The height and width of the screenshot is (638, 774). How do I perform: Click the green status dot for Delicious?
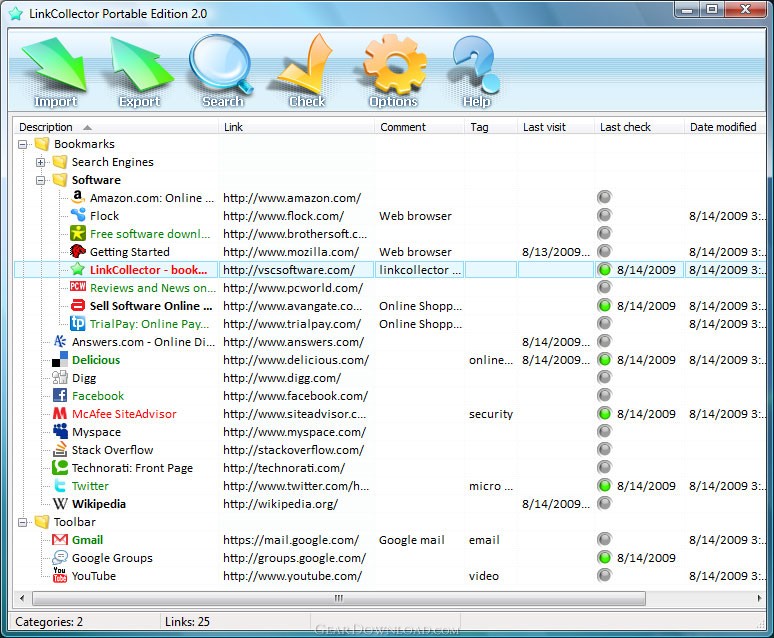(x=604, y=359)
